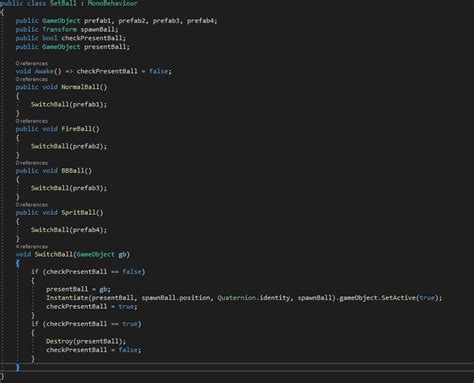The image size is (474, 383).
Task: Click the gb parameter in the SwitchBall signature
Action: tap(122, 254)
